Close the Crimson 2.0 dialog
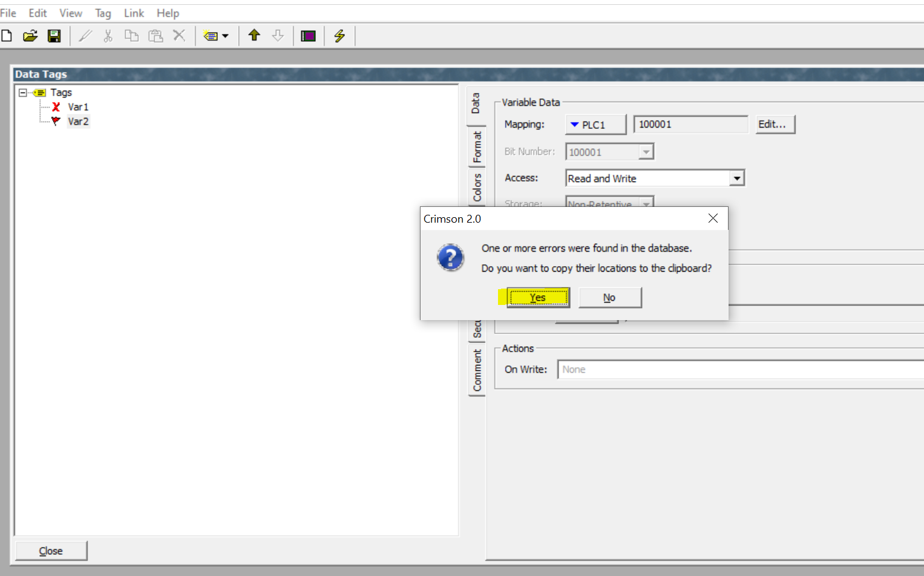The height and width of the screenshot is (576, 924). (713, 218)
